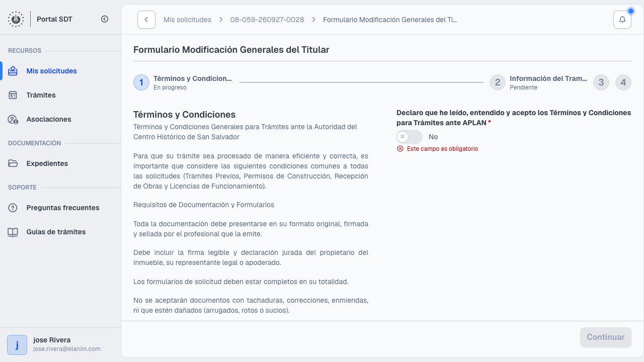This screenshot has height=362, width=644.
Task: Enable the accept Terms and Conditions toggle
Action: click(x=410, y=137)
